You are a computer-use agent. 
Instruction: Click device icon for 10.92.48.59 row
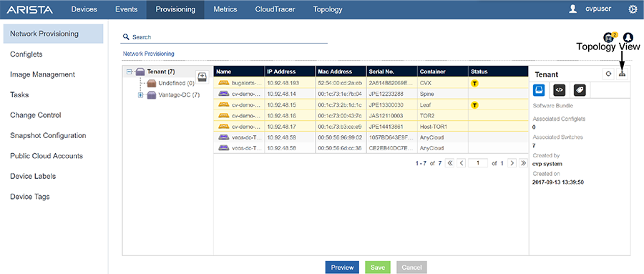[x=224, y=137]
